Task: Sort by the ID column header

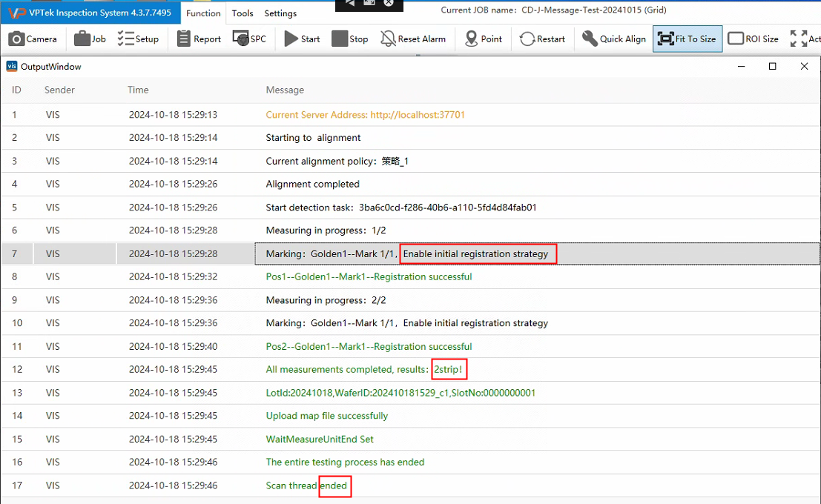Action: point(16,90)
